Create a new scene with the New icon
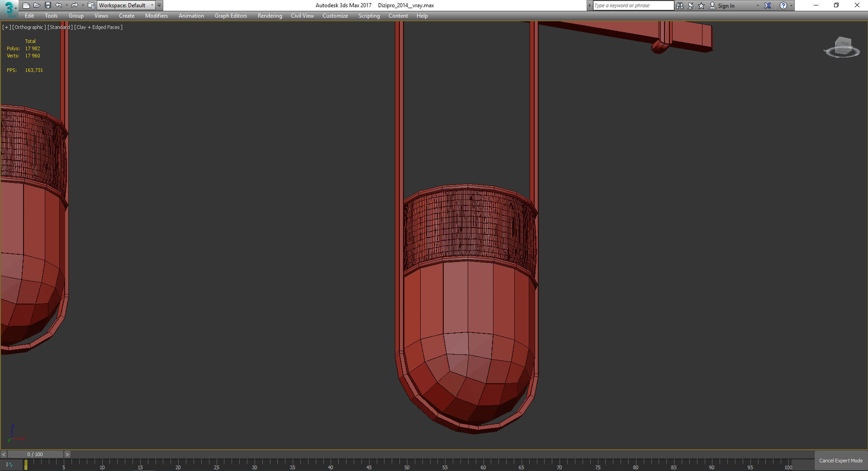Viewport: 868px width, 471px height. (x=26, y=5)
